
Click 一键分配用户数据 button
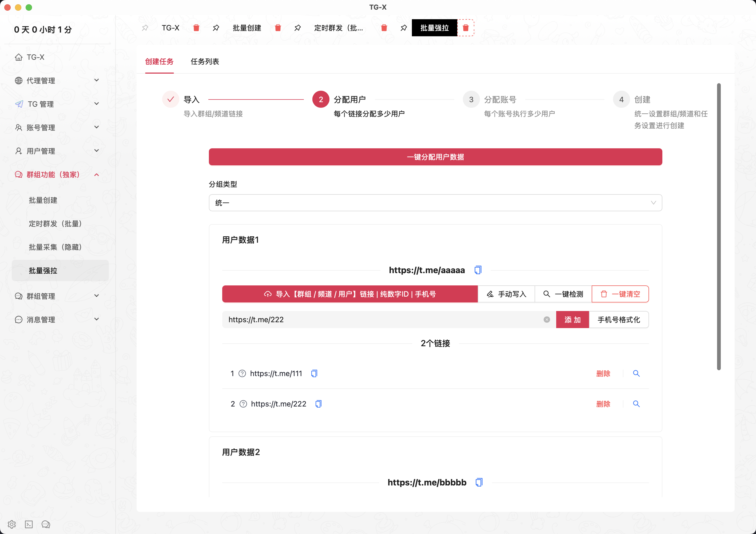click(435, 157)
